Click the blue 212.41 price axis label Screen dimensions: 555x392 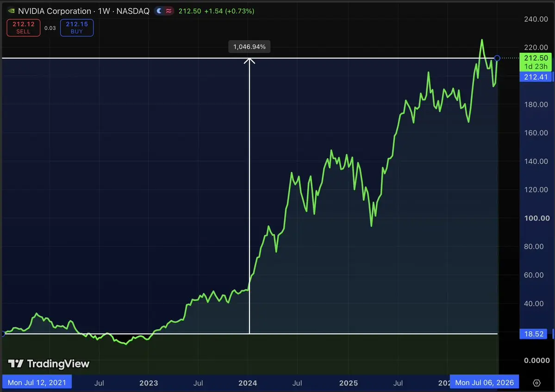point(536,77)
